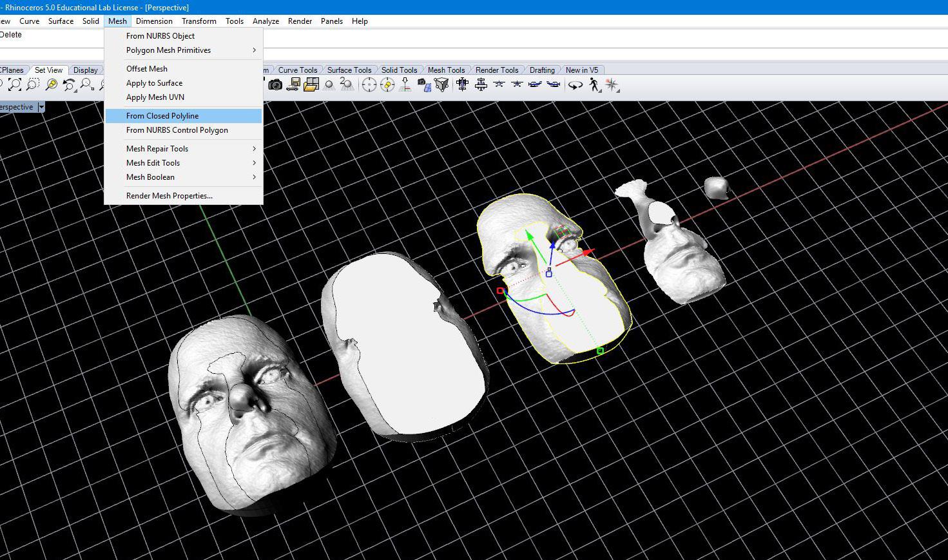Close the open Mesh menu header
The width and height of the screenshot is (948, 560).
[x=118, y=21]
